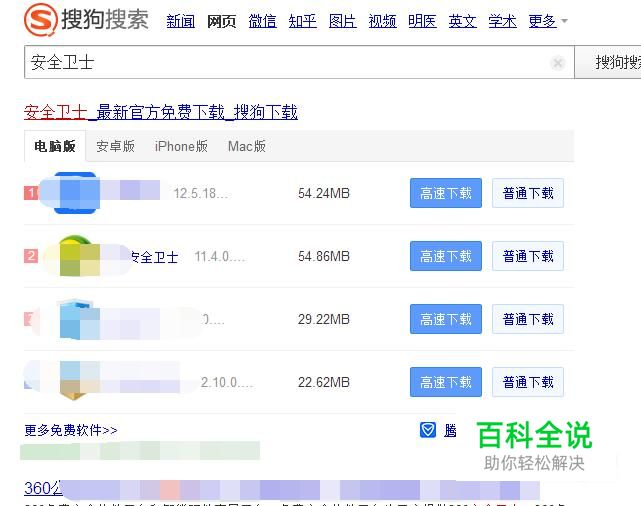Open the 明医 search category
641x506 pixels.
[422, 21]
